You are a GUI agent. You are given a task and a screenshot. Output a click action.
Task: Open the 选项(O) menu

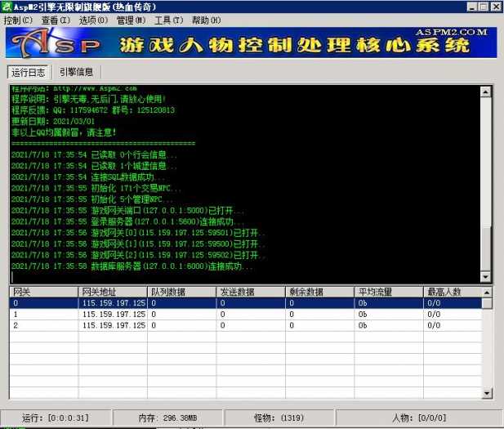tap(93, 20)
